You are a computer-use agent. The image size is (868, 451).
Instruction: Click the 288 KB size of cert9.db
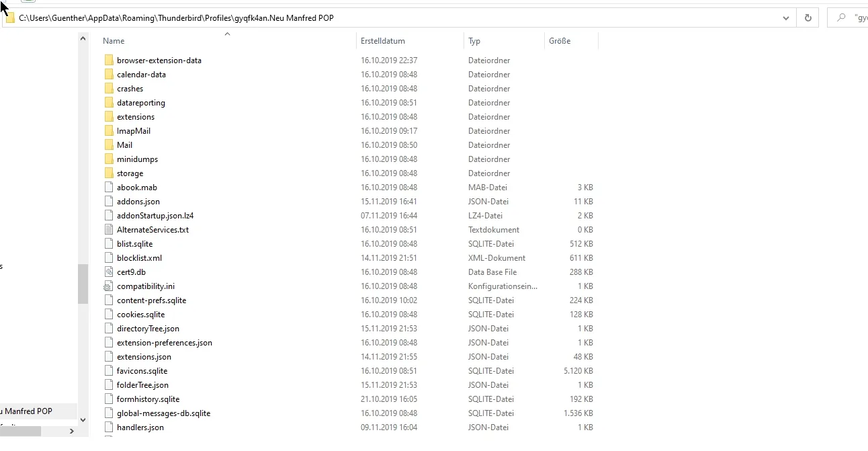[581, 272]
